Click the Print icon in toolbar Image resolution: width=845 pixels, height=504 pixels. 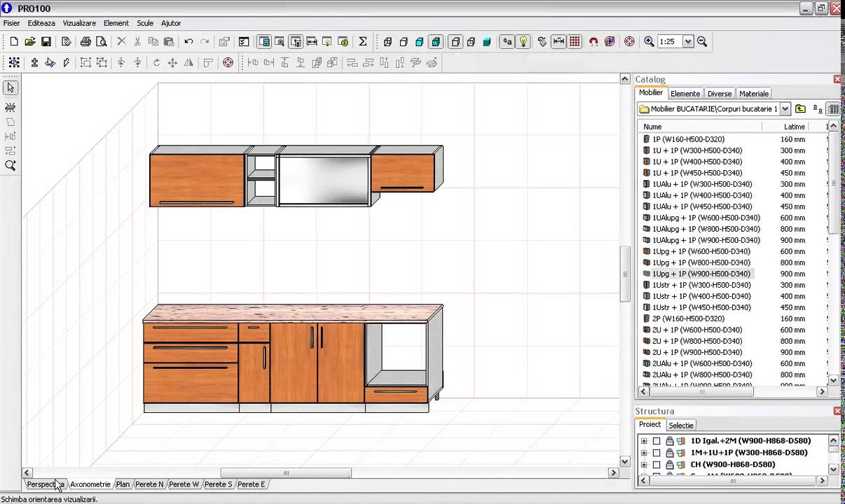[85, 42]
